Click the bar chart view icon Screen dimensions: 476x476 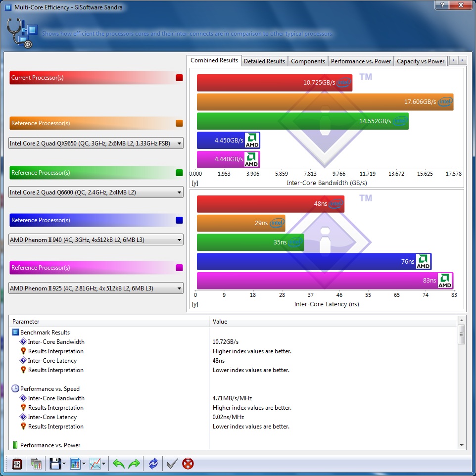(75, 464)
